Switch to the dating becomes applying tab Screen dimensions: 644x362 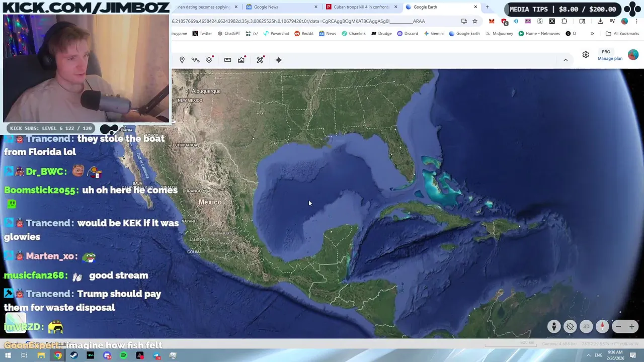coord(205,7)
